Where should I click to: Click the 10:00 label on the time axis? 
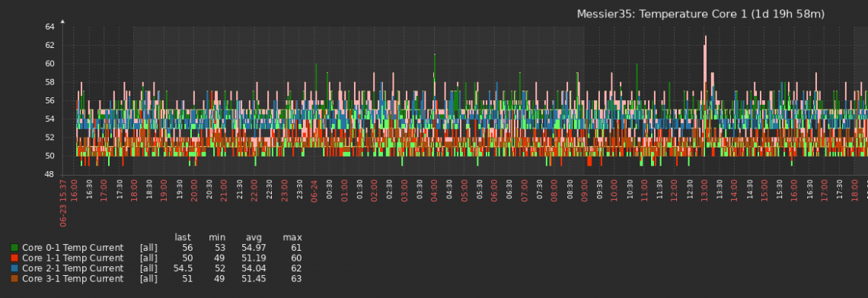(614, 190)
